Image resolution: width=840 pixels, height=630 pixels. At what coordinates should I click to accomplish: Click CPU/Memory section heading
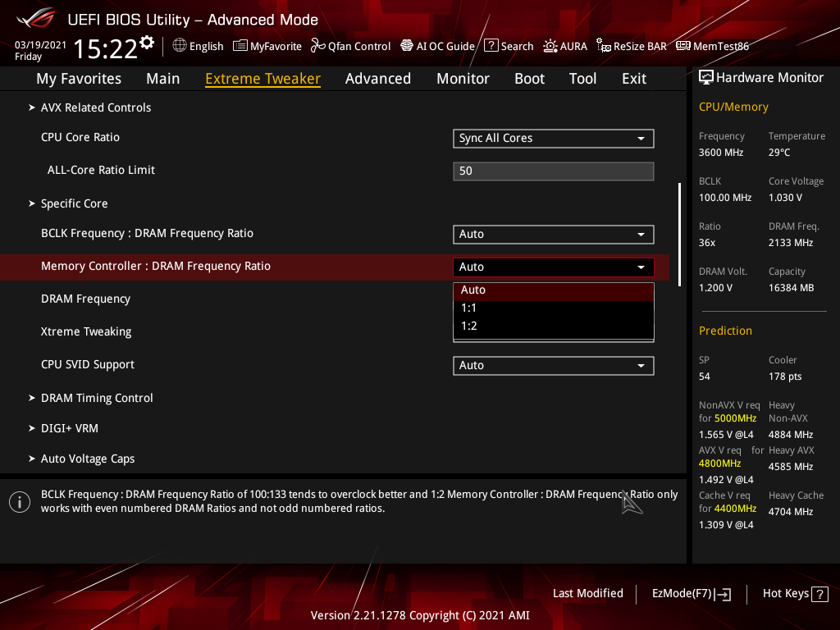(x=733, y=107)
